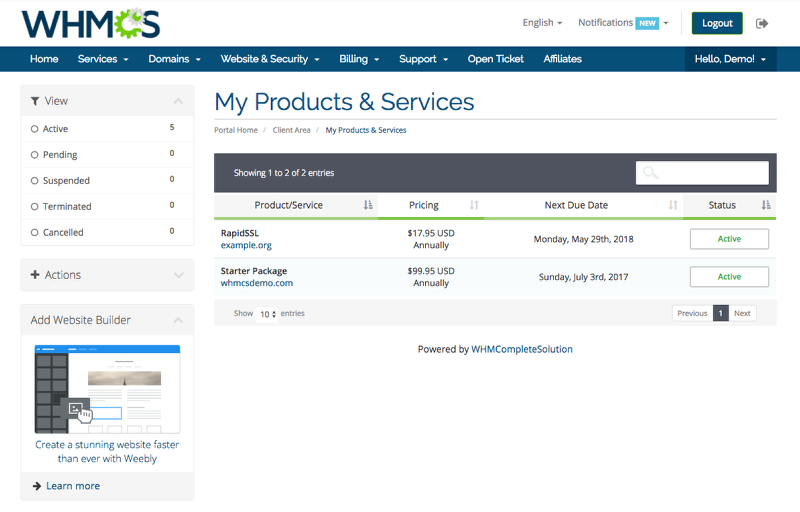The height and width of the screenshot is (512, 800).
Task: Click the $17.95 USD price cell
Action: click(431, 233)
